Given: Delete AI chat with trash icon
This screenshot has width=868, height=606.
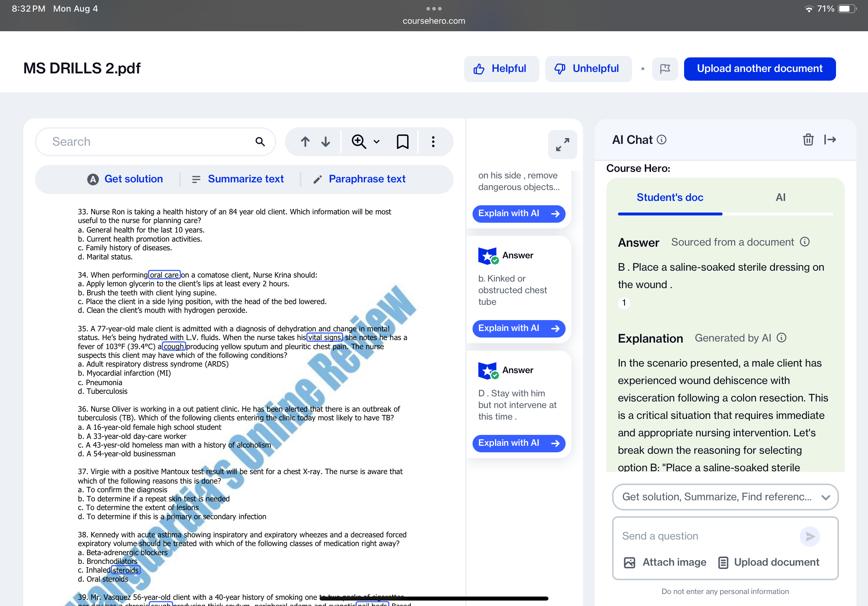Looking at the screenshot, I should point(808,140).
